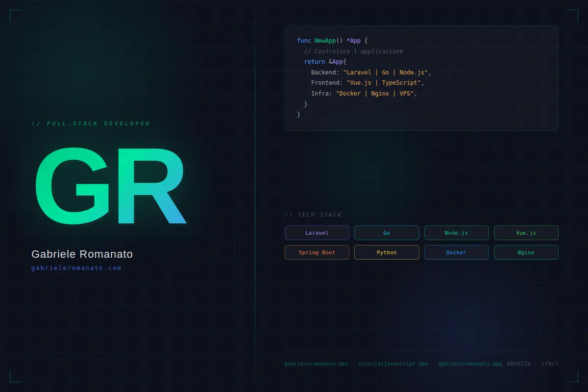
Task: Click the FULL-STACK DEVELOPER heading
Action: 91,123
